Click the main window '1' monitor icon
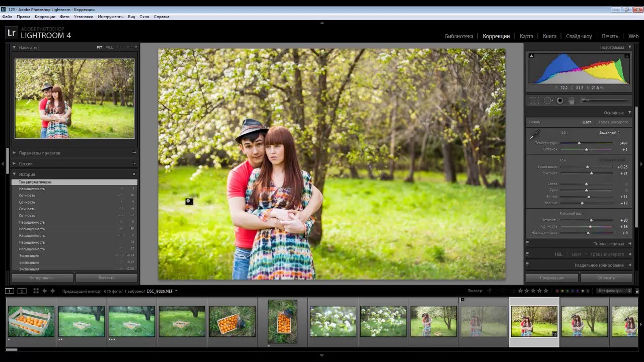This screenshot has height=362, width=644. [x=10, y=291]
